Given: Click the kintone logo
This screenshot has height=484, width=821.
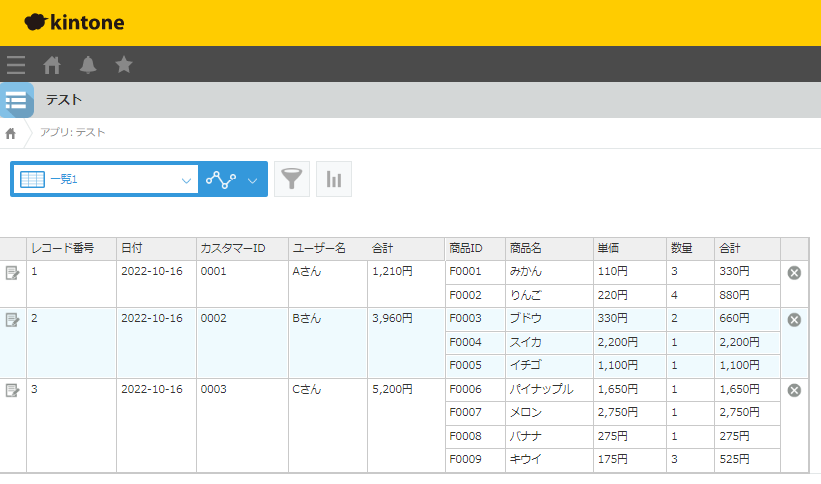Looking at the screenshot, I should (74, 23).
